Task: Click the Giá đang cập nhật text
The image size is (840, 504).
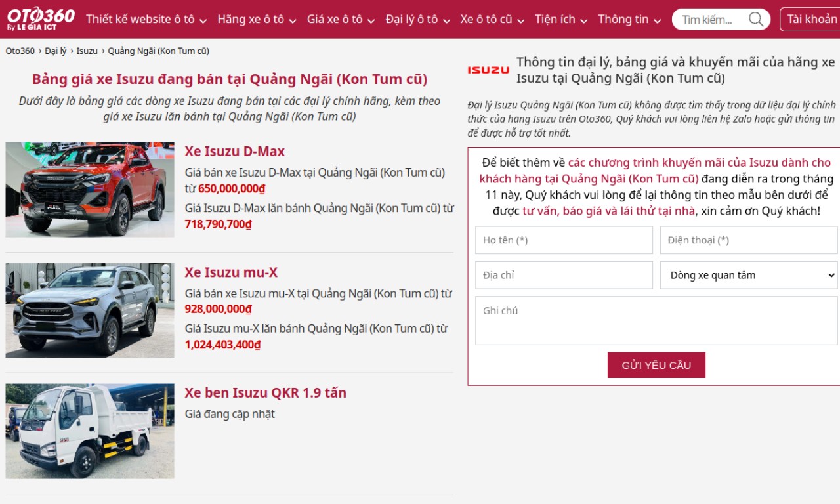Action: pyautogui.click(x=230, y=413)
